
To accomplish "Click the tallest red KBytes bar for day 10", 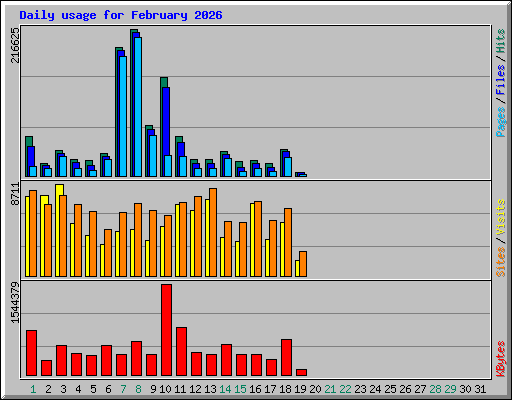I will (x=166, y=330).
